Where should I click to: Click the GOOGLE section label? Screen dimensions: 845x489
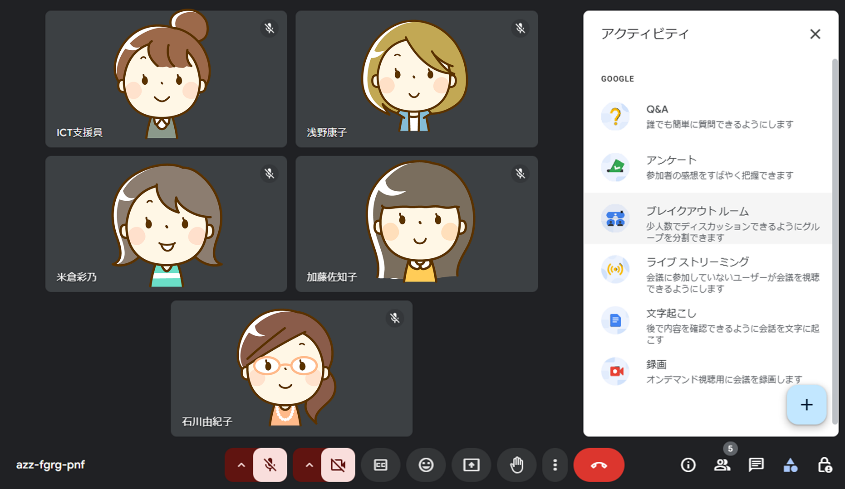pos(618,79)
